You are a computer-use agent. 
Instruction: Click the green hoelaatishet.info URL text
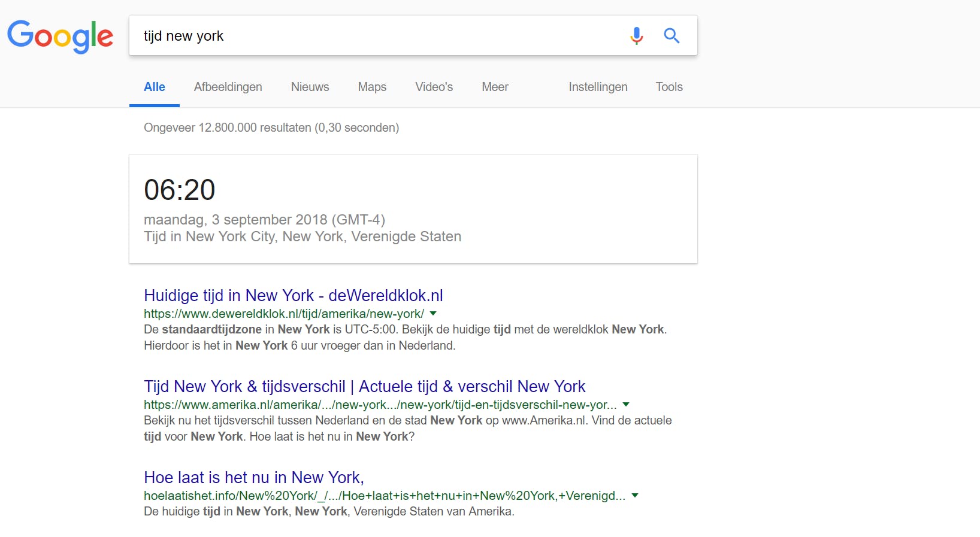pos(385,495)
